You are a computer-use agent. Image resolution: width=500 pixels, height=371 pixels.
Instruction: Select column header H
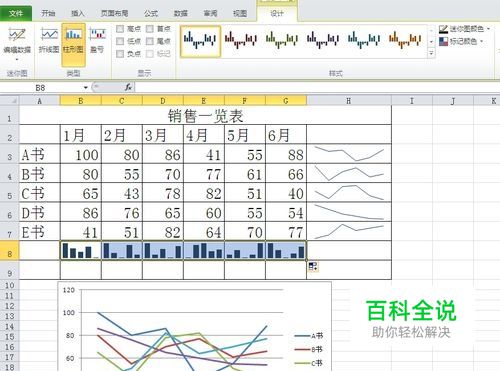349,101
